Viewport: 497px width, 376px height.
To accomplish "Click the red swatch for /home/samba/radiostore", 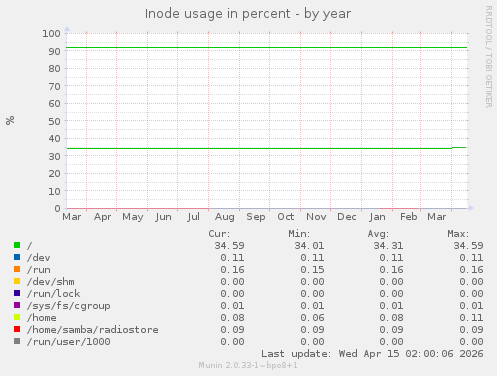I will pos(17,329).
